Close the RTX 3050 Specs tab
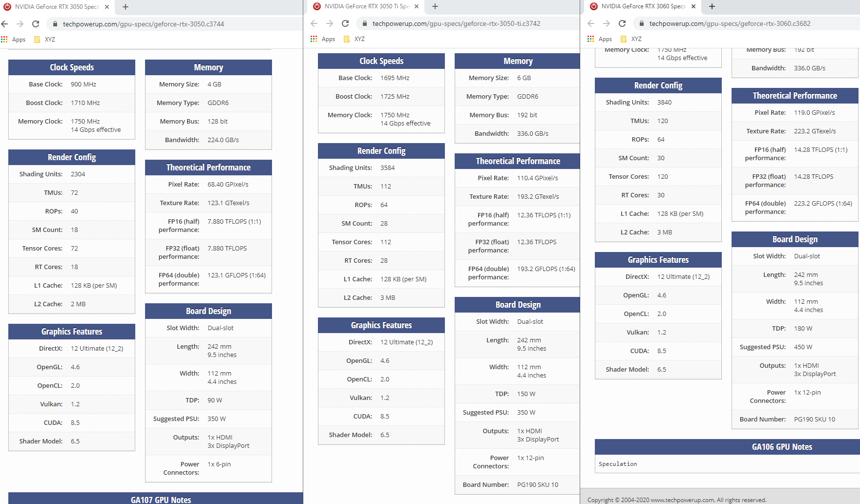Viewport: 860px width, 504px height. tap(107, 7)
